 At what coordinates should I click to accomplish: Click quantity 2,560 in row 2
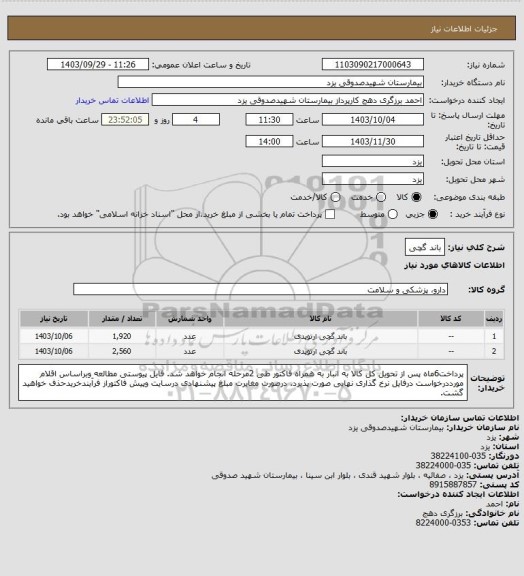coord(122,351)
